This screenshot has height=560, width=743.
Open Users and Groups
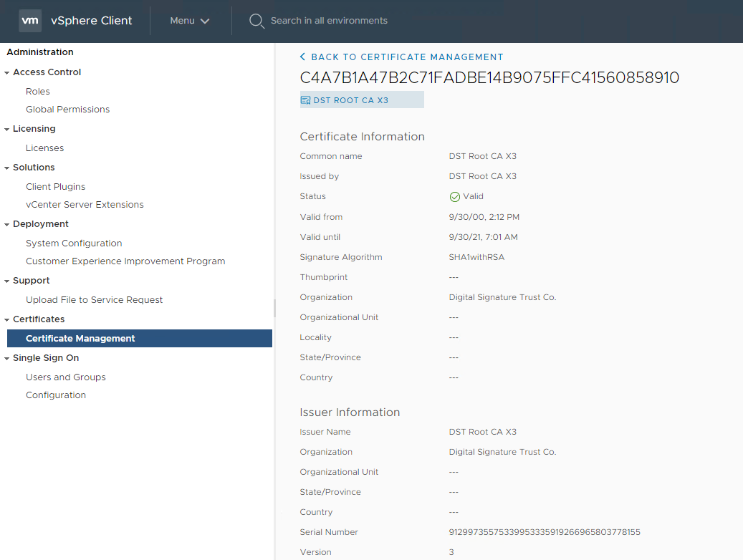point(66,377)
